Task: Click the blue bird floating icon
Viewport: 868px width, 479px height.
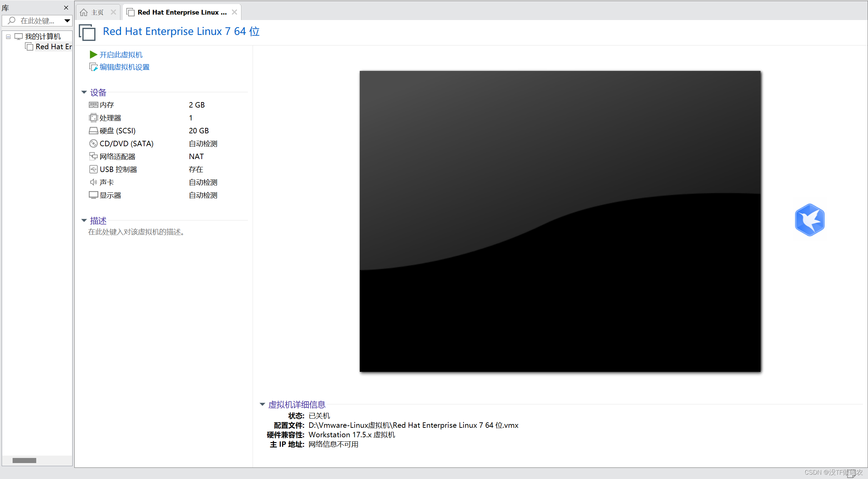Action: (809, 220)
